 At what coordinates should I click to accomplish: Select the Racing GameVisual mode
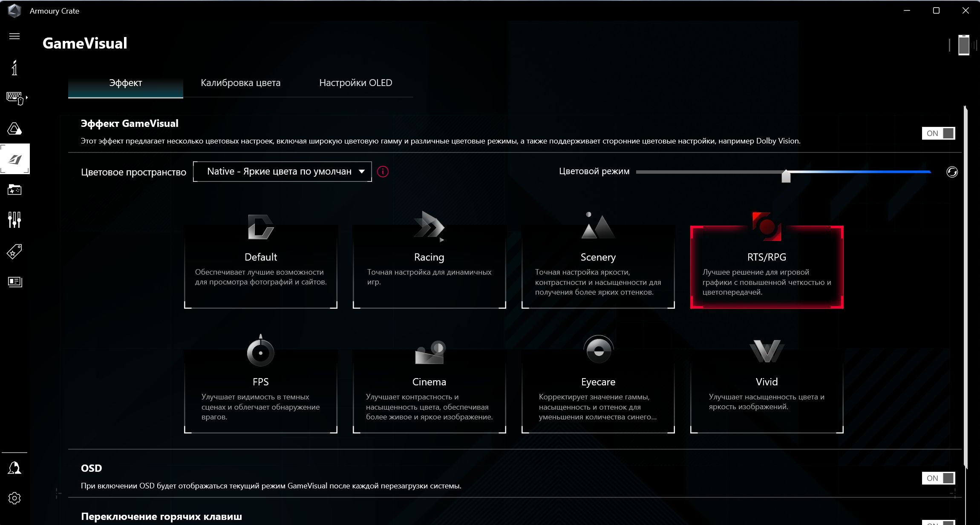[429, 261]
